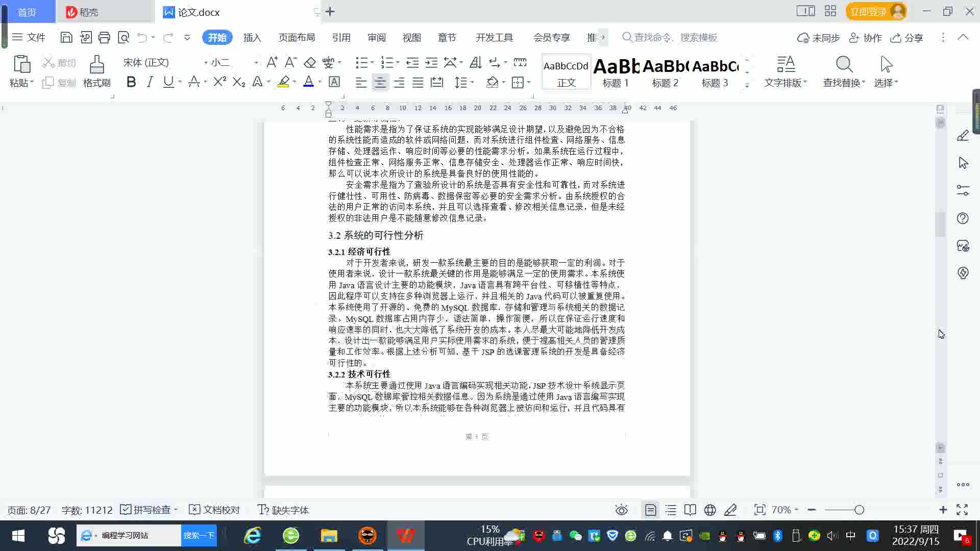Image resolution: width=980 pixels, height=551 pixels.
Task: Click the Superscript X² icon
Action: [220, 82]
